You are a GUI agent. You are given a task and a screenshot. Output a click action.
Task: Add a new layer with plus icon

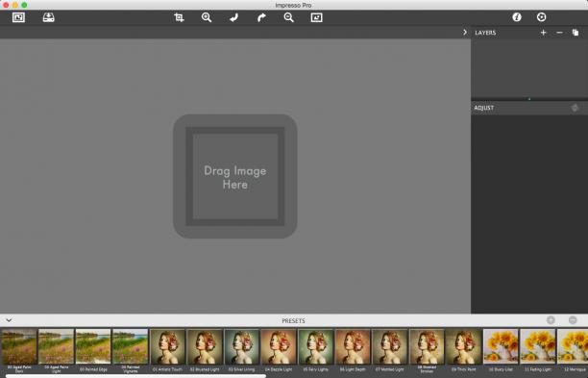[x=543, y=33]
